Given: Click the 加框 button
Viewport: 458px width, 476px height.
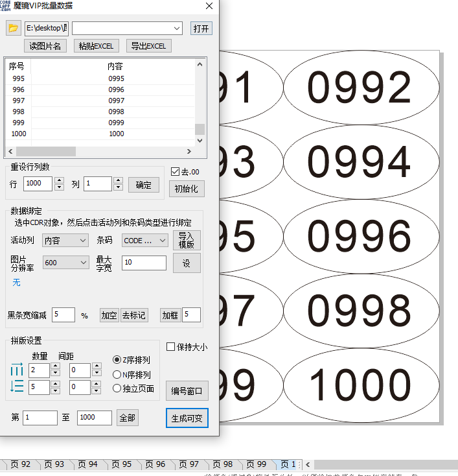Looking at the screenshot, I should tap(170, 315).
